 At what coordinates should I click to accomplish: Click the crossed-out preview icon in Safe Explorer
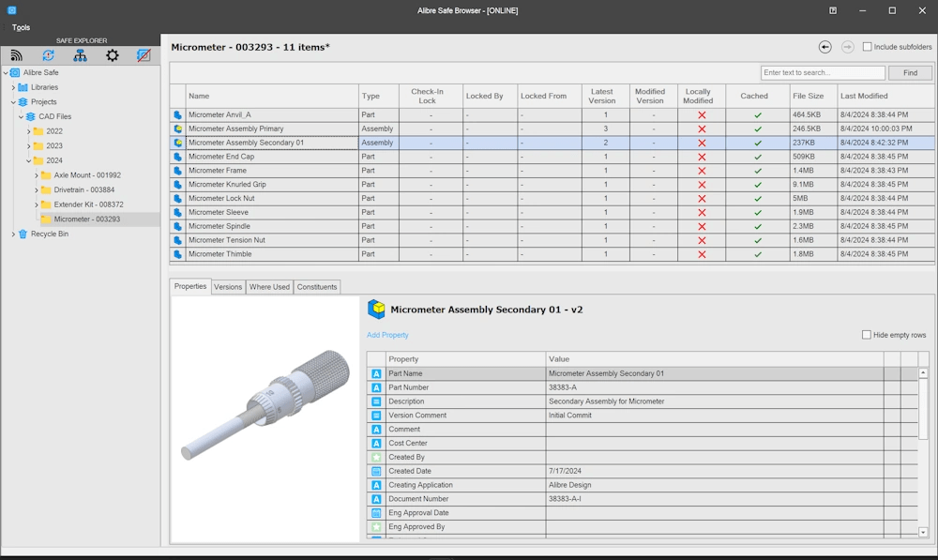pyautogui.click(x=144, y=55)
